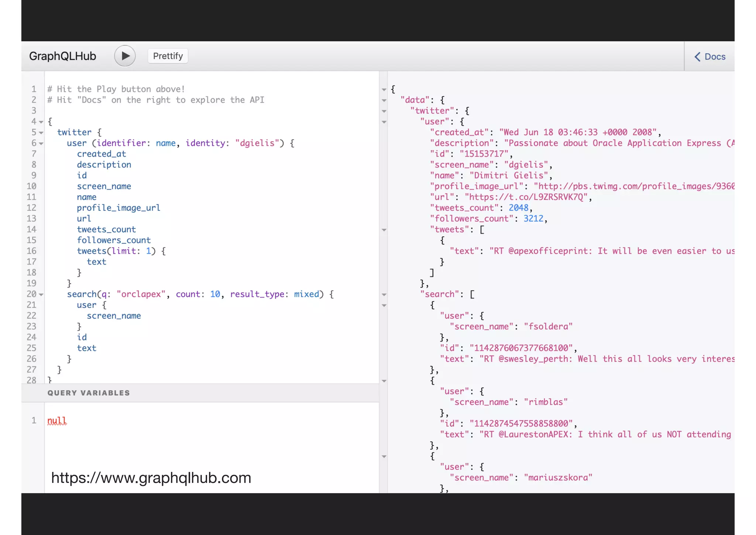
Task: Click the https://t.co/L9ZRSRVK7Q url value
Action: pyautogui.click(x=526, y=197)
